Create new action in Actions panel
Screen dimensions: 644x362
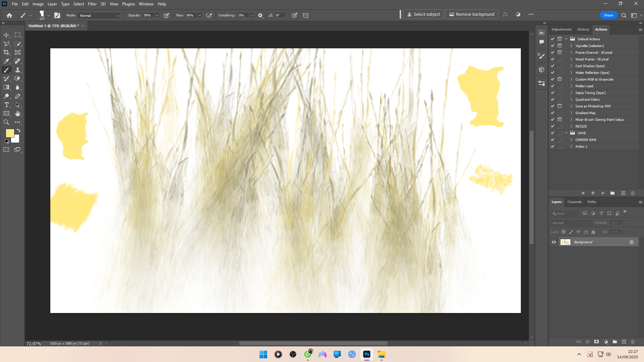(x=623, y=193)
